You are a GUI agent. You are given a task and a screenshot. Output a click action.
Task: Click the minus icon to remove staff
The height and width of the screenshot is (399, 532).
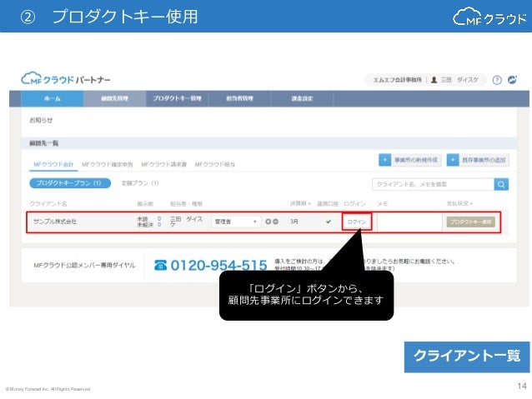(x=276, y=222)
